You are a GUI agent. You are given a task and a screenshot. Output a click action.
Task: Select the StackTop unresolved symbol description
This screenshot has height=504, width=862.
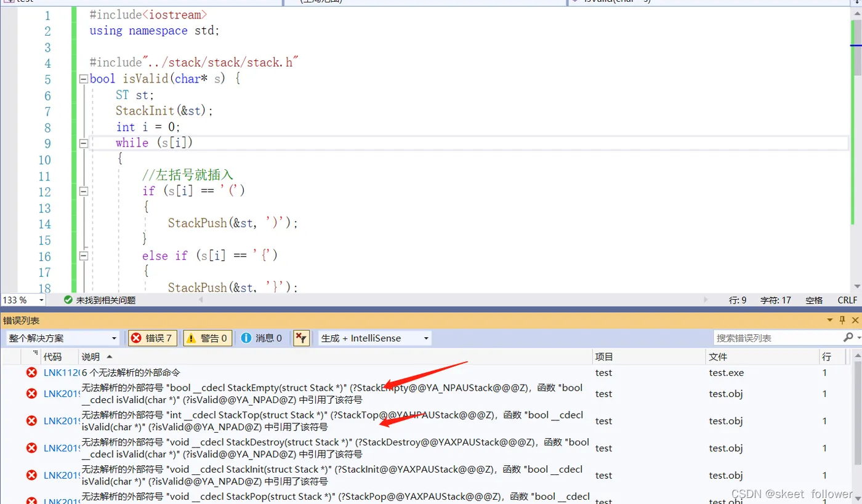click(332, 421)
